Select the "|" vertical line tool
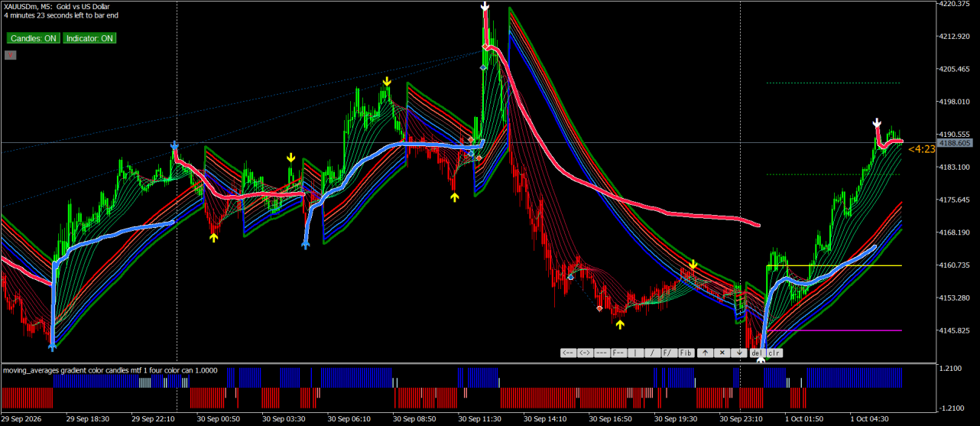The width and height of the screenshot is (980, 426). click(x=635, y=353)
